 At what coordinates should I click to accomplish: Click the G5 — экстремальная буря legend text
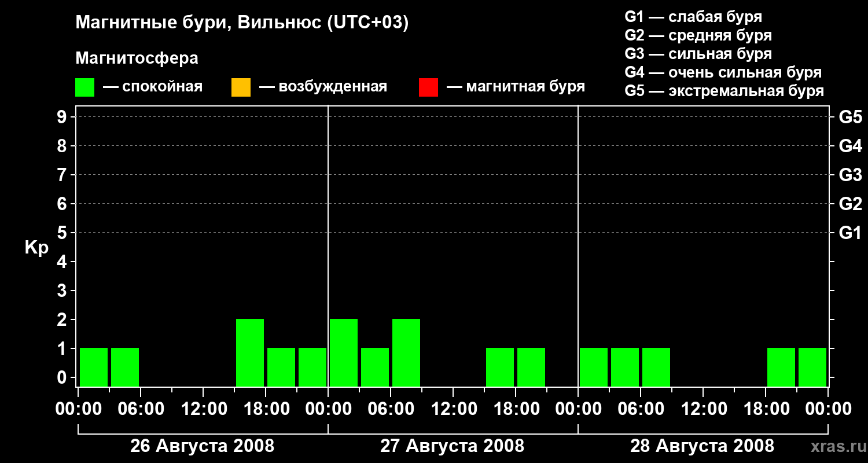pos(724,91)
